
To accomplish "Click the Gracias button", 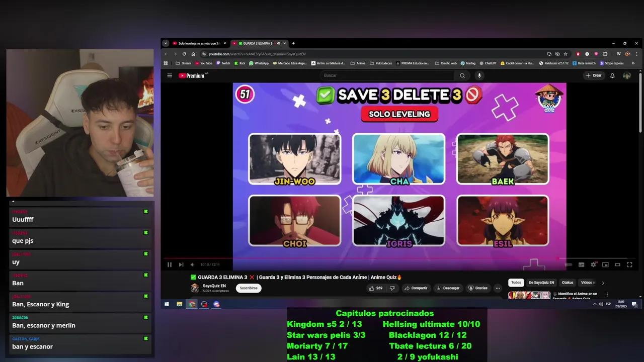I will 478,288.
